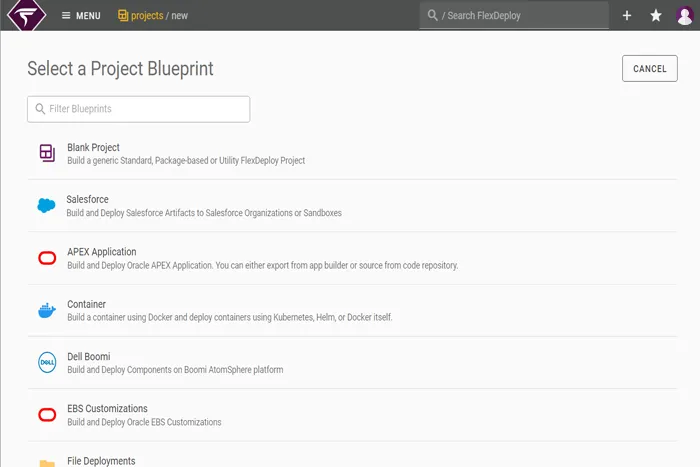Open favorites via the star icon
The width and height of the screenshot is (700, 467).
(656, 16)
